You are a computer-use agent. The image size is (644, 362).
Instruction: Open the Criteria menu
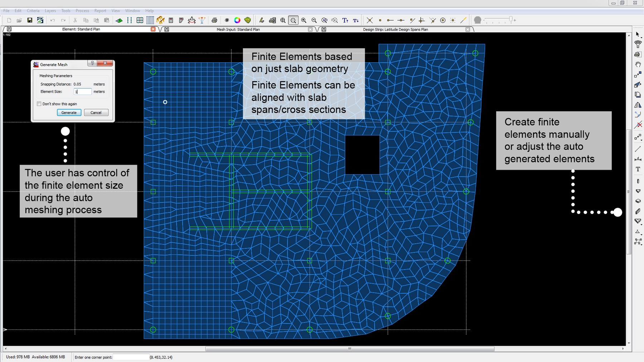coord(33,11)
